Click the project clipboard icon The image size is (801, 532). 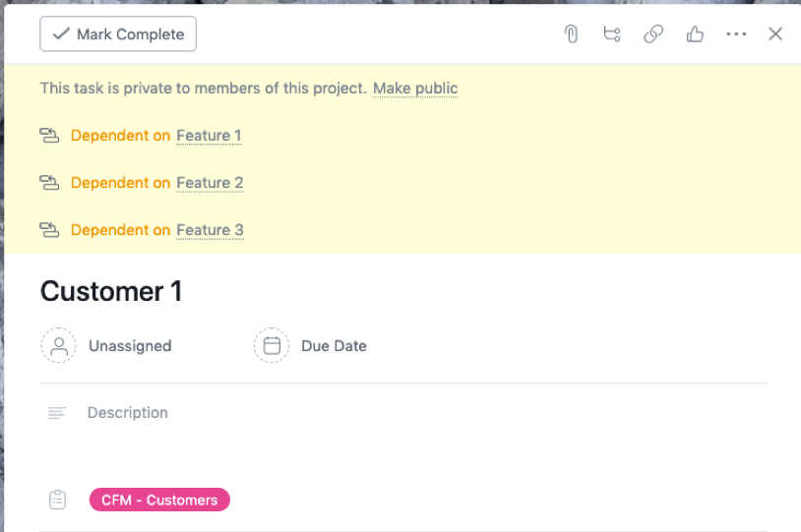[58, 500]
